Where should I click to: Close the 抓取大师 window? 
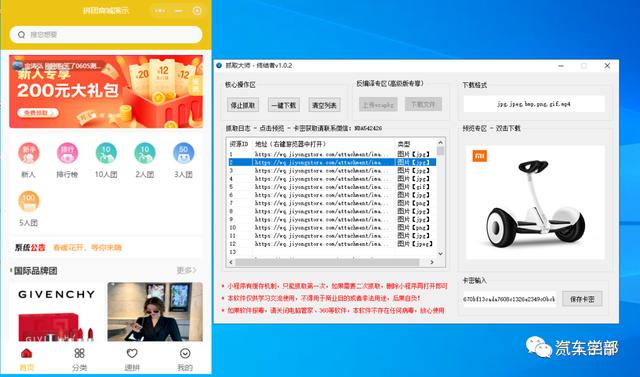(607, 66)
